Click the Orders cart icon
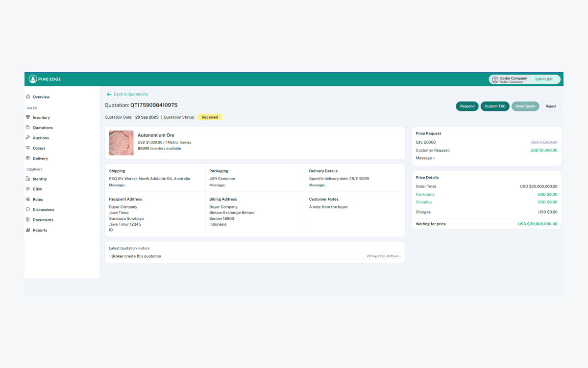This screenshot has width=588, height=368. (x=28, y=148)
